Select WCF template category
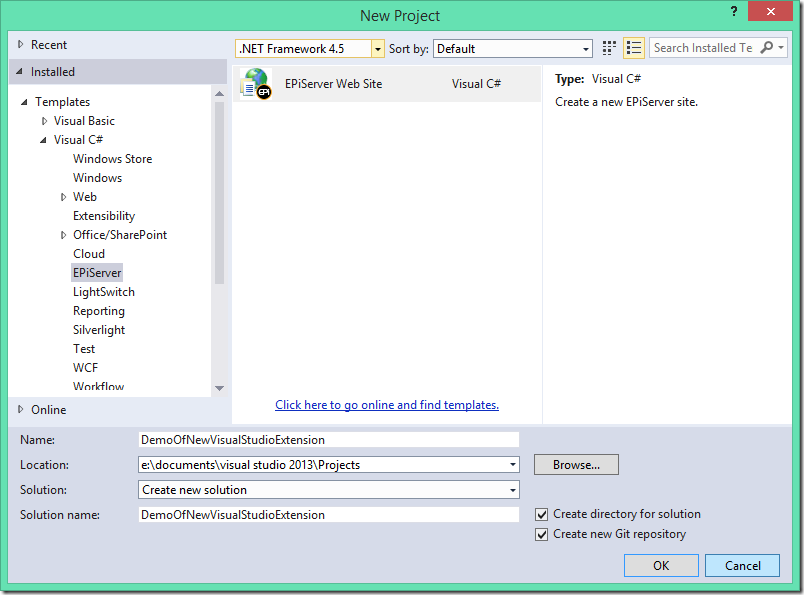This screenshot has height=595, width=804. [85, 368]
